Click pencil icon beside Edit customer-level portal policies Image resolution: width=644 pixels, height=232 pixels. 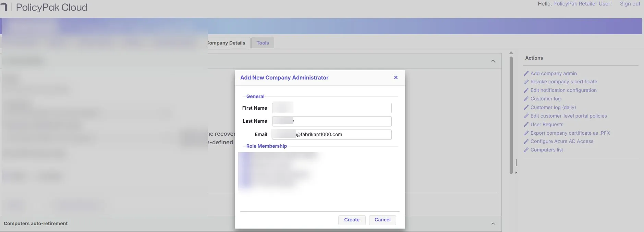click(526, 116)
